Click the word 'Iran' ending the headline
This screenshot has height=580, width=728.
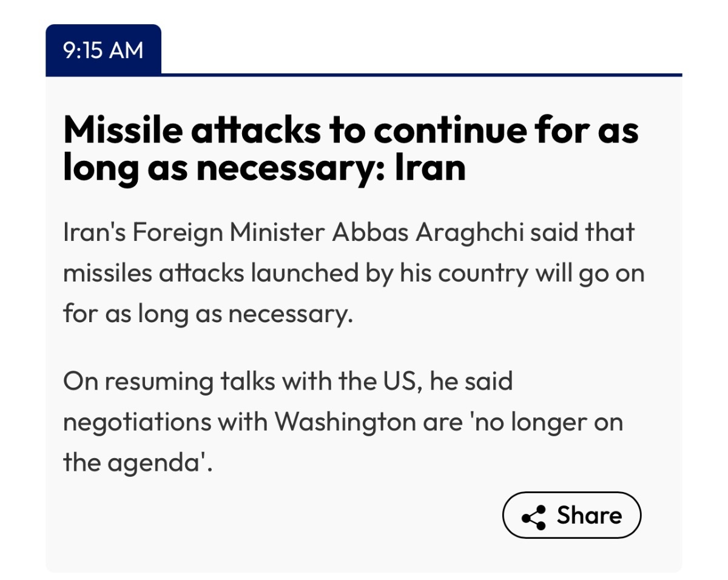(430, 167)
